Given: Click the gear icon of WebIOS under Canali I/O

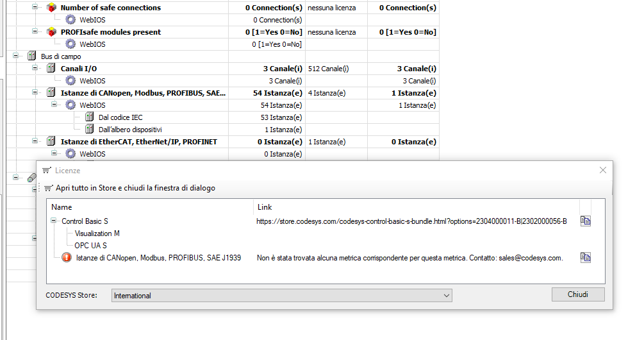Looking at the screenshot, I should [x=70, y=81].
